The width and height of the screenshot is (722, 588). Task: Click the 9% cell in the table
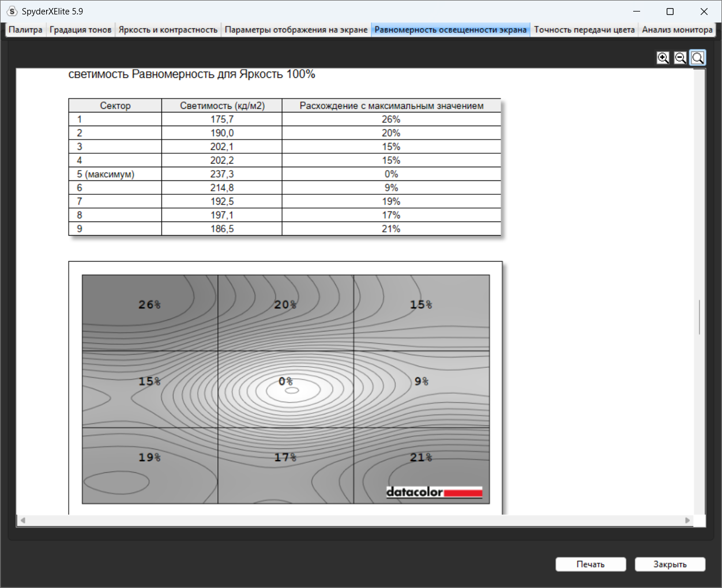click(391, 188)
